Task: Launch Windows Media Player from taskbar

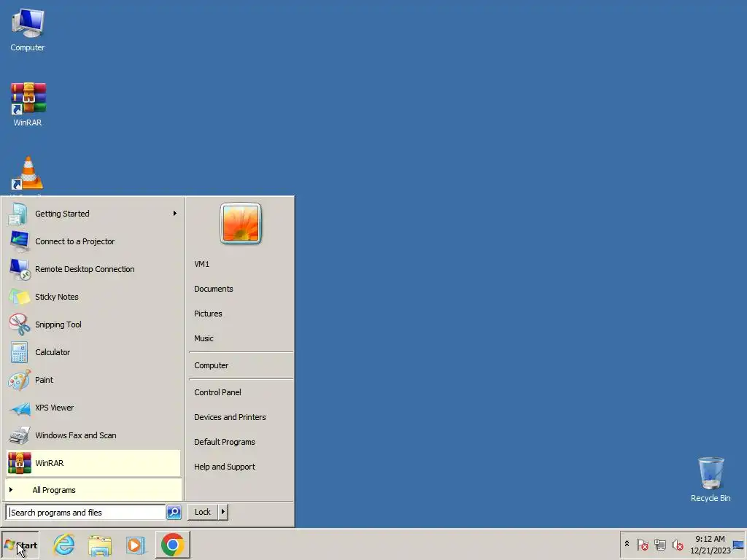Action: pyautogui.click(x=135, y=545)
